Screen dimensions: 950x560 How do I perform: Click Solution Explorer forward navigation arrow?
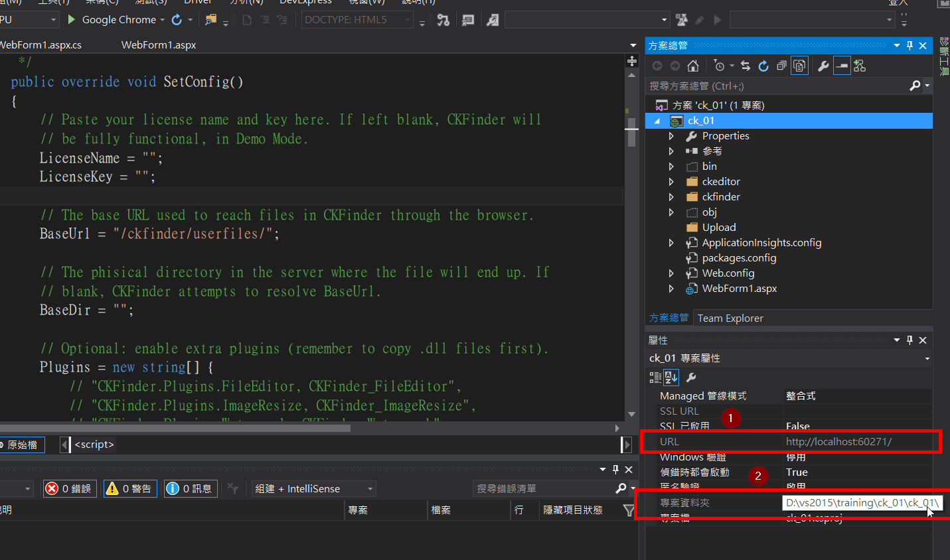point(675,66)
